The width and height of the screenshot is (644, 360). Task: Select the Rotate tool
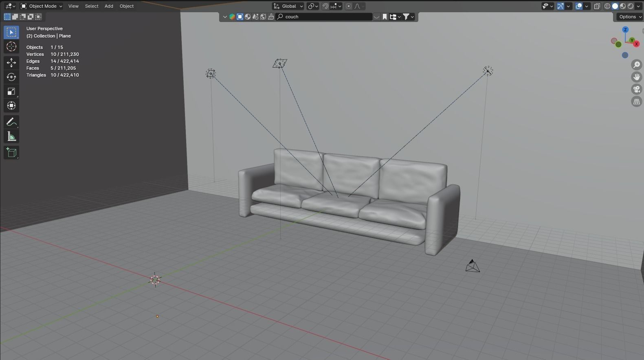point(11,77)
